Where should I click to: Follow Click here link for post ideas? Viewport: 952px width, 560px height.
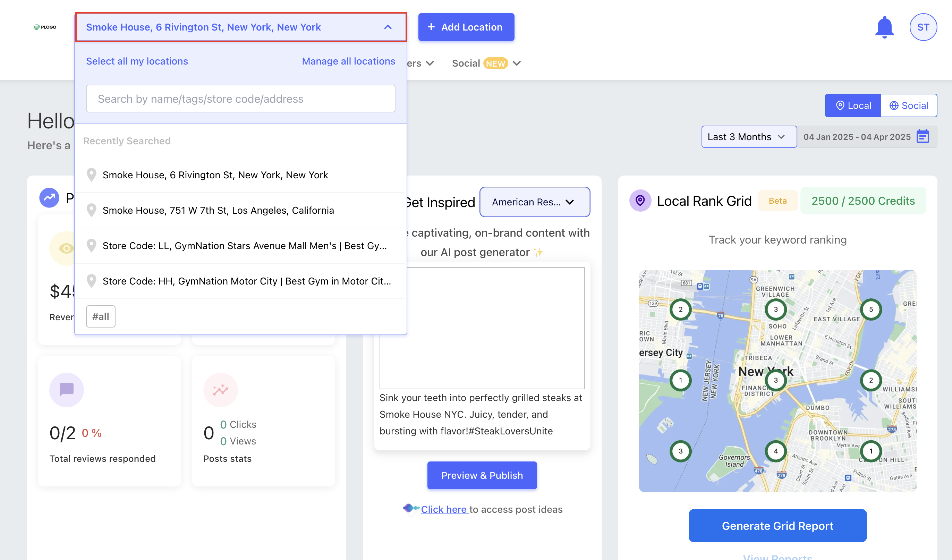445,509
